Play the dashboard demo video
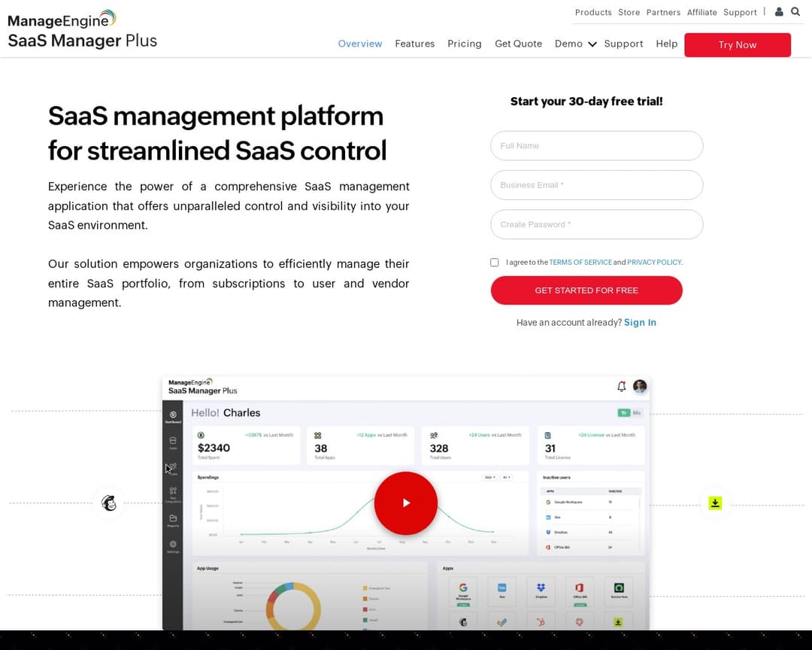812x650 pixels. (x=406, y=503)
